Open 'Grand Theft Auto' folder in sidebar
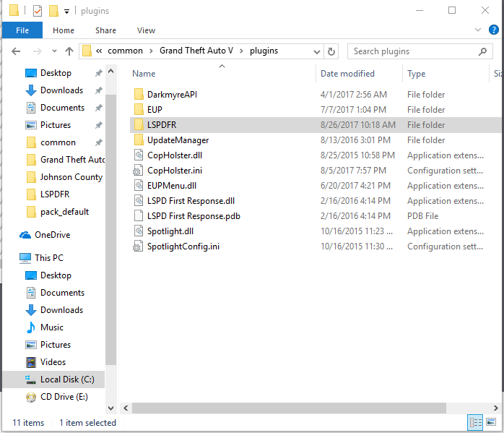Viewport: 504px width, 433px height. click(72, 160)
